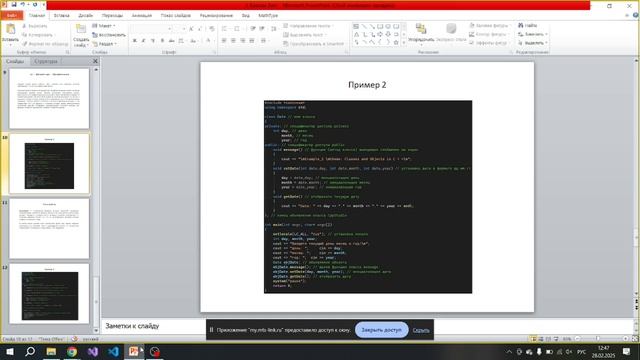Image resolution: width=640 pixels, height=360 pixels.
Task: Open Выделить select dropdown
Action: tap(532, 43)
